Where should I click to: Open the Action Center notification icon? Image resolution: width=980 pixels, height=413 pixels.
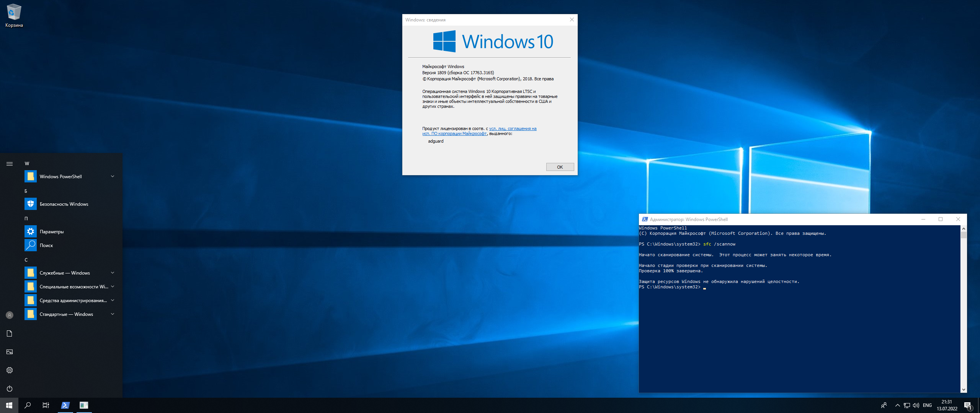pyautogui.click(x=968, y=405)
